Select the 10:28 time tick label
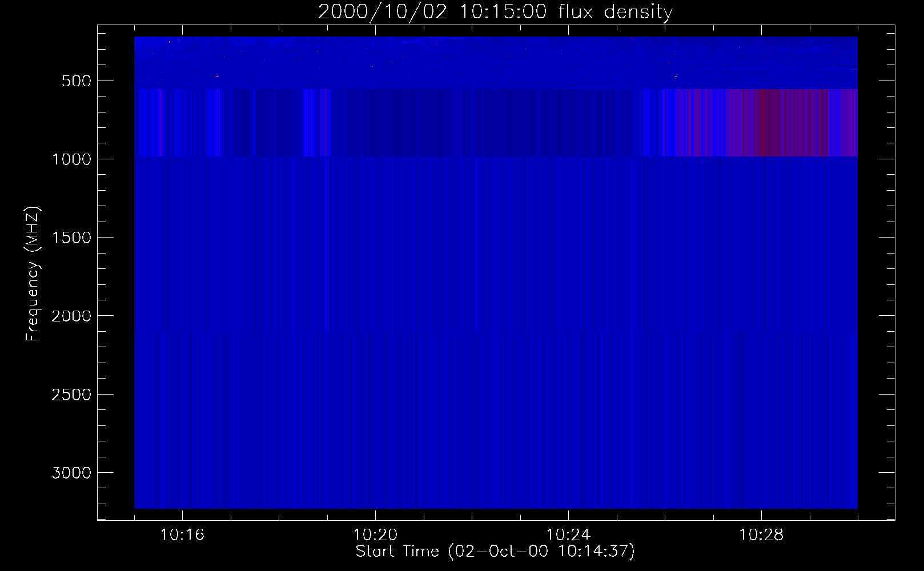Viewport: 924px width, 571px height. pos(761,535)
